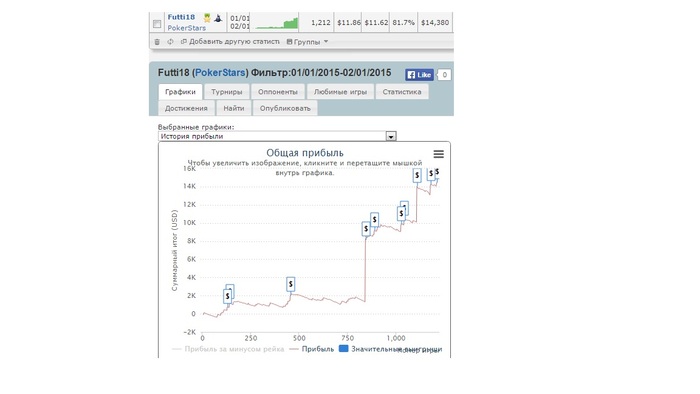The image size is (700, 394).
Task: Switch to the 'Турниры' tab
Action: click(227, 91)
